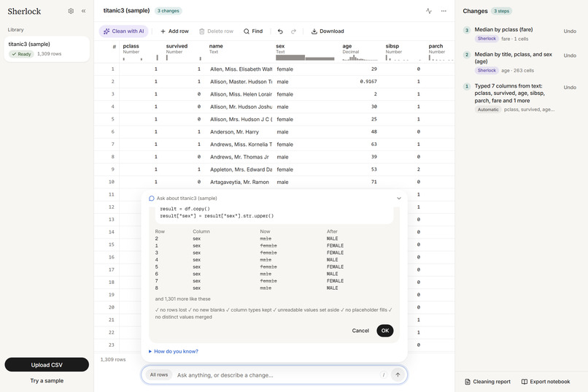Image resolution: width=588 pixels, height=392 pixels.
Task: Click Delete row in toolbar
Action: (x=216, y=31)
